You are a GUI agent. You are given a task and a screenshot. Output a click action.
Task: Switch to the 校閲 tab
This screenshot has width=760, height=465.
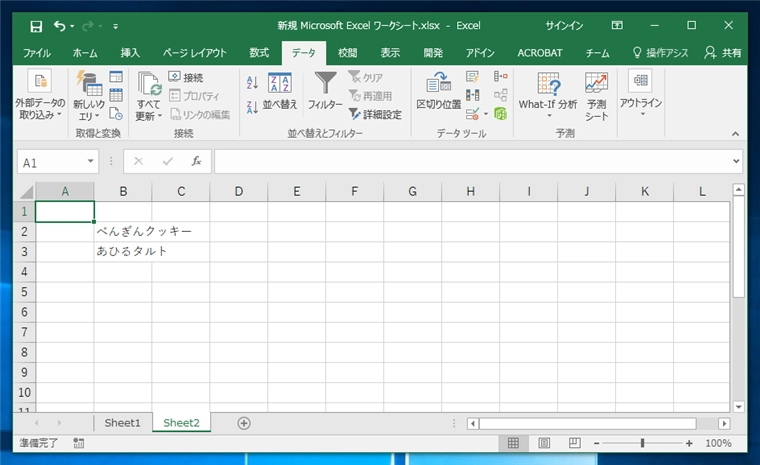coord(348,53)
